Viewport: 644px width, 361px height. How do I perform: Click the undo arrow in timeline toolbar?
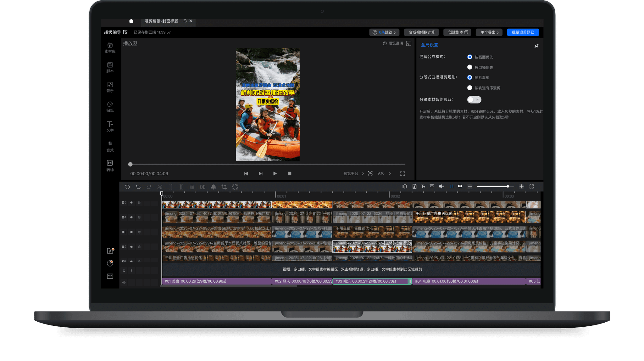coord(138,187)
